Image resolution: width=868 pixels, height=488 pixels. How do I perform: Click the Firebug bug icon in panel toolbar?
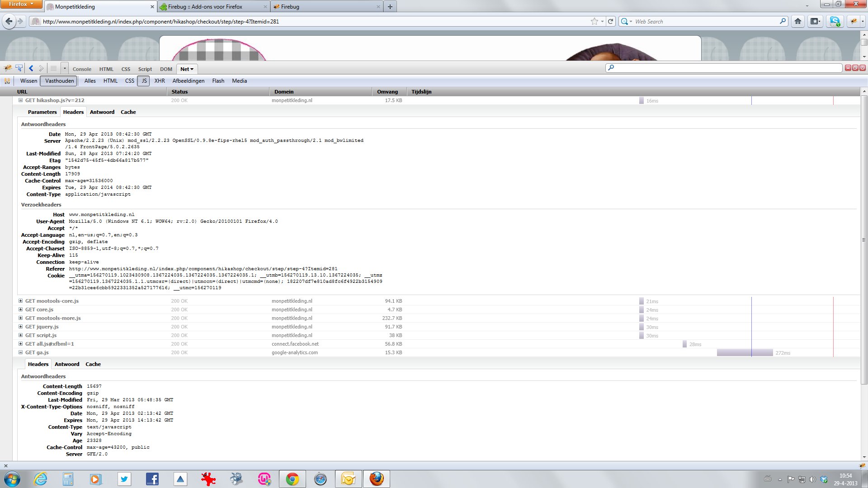coord(8,68)
